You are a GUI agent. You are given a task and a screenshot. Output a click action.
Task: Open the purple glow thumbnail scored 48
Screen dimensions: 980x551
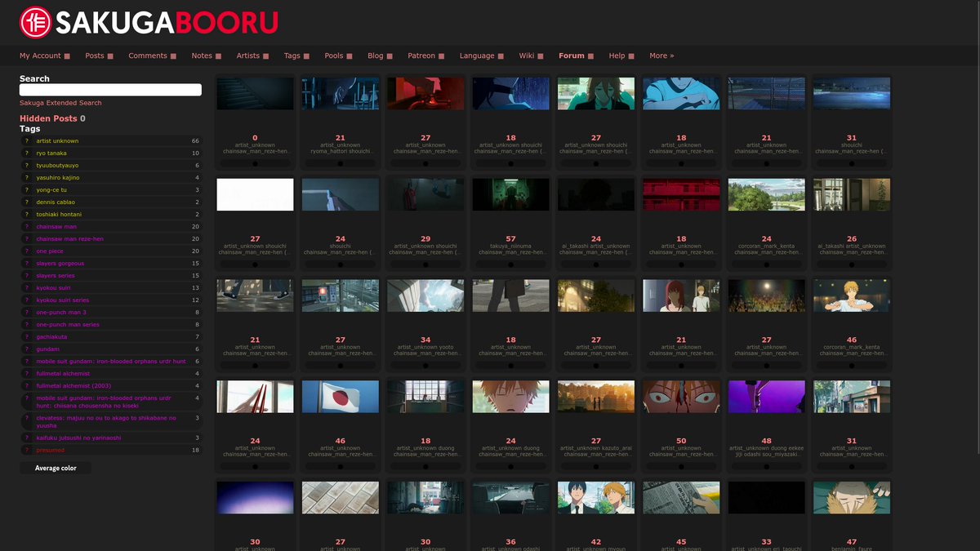click(766, 397)
